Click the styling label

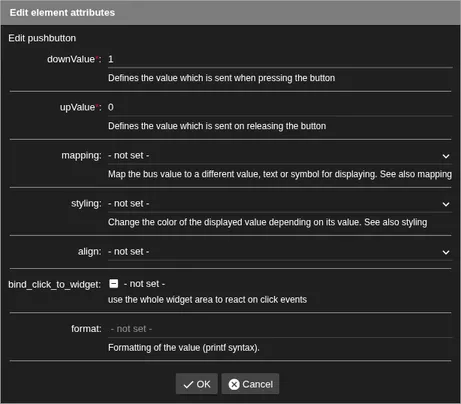click(86, 204)
